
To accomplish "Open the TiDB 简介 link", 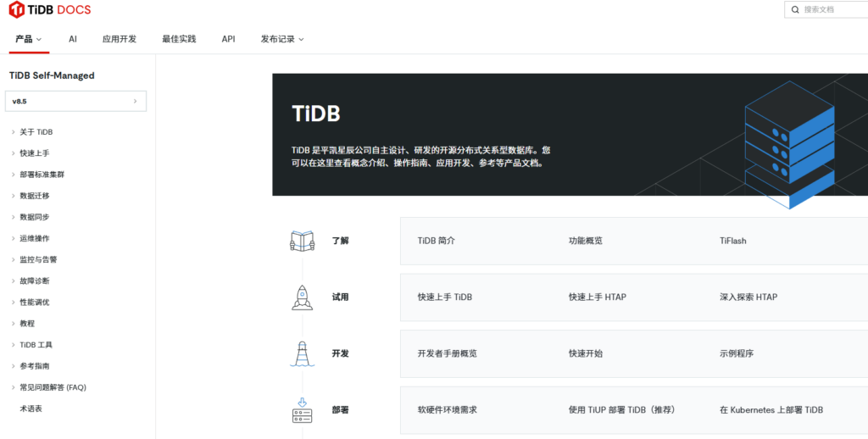I will tap(437, 241).
